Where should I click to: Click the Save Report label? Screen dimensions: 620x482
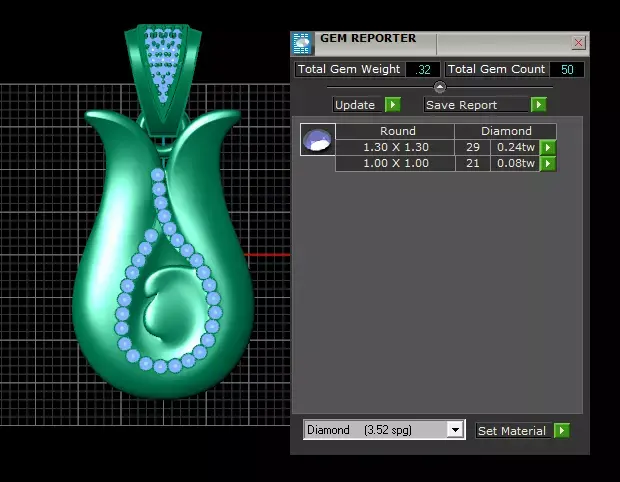click(x=476, y=105)
